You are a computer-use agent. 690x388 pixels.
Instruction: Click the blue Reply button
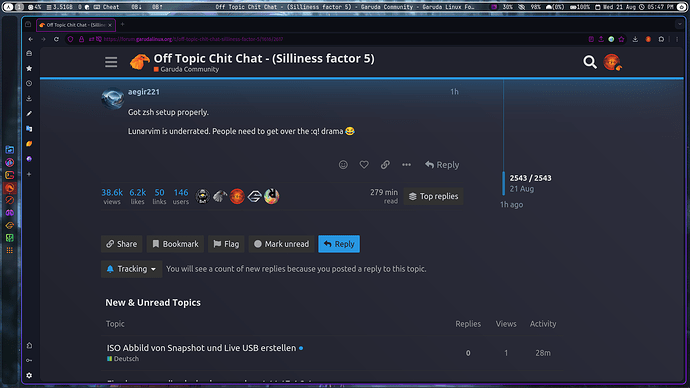(339, 244)
